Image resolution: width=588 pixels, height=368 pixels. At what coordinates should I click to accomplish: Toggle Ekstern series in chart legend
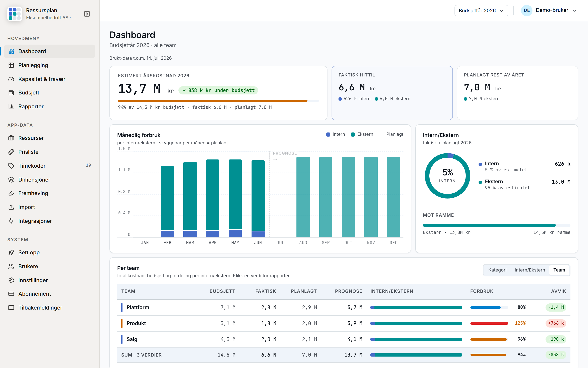362,134
